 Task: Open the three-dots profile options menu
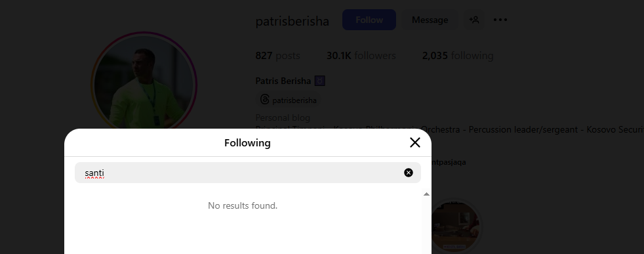pos(500,20)
